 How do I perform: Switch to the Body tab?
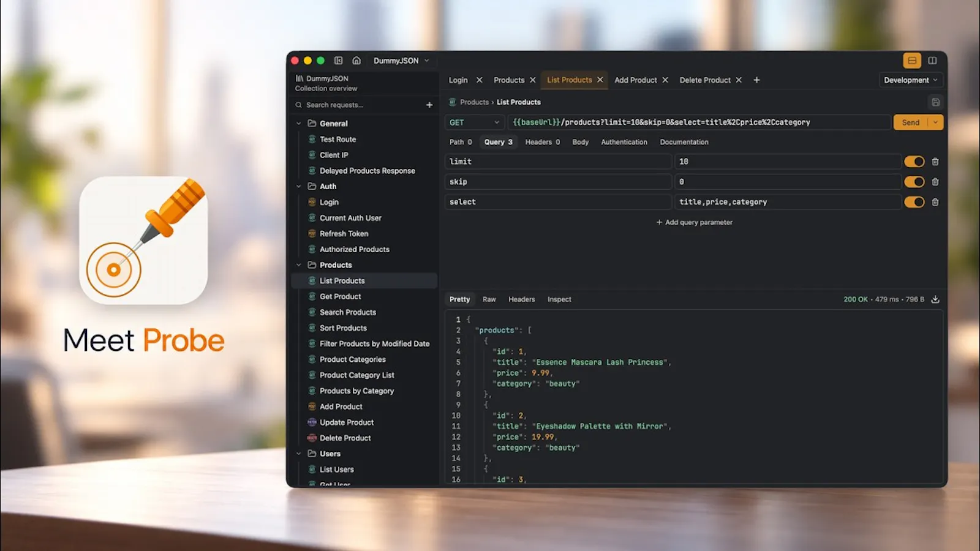click(x=581, y=142)
